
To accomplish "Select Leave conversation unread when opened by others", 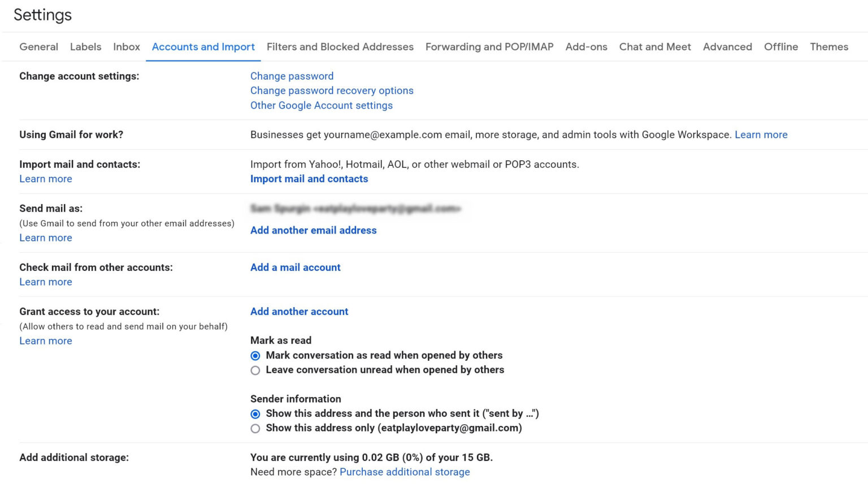I will pyautogui.click(x=255, y=370).
